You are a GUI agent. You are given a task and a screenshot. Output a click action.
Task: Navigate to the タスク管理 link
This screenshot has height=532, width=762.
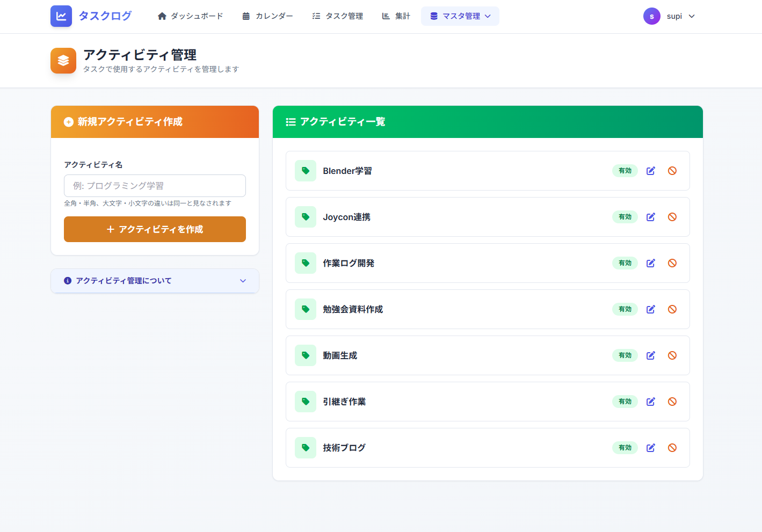tap(337, 16)
